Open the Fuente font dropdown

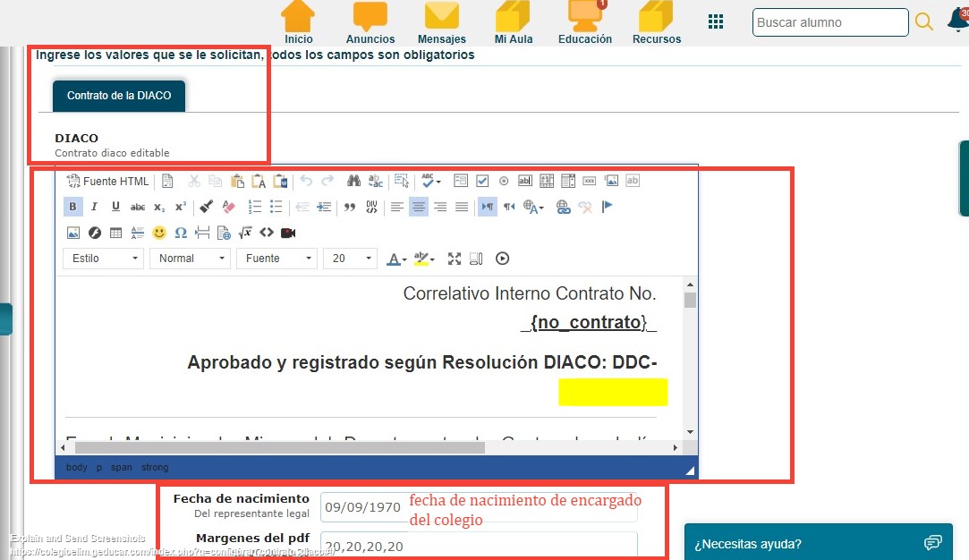(x=276, y=259)
